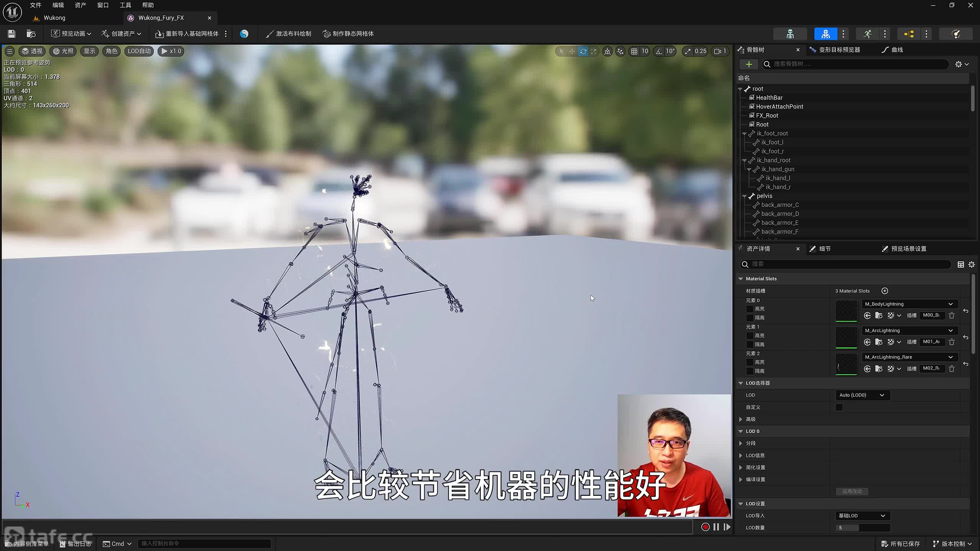Image resolution: width=980 pixels, height=551 pixels.
Task: Switch to the skeleton editor mode icon
Action: [x=790, y=34]
